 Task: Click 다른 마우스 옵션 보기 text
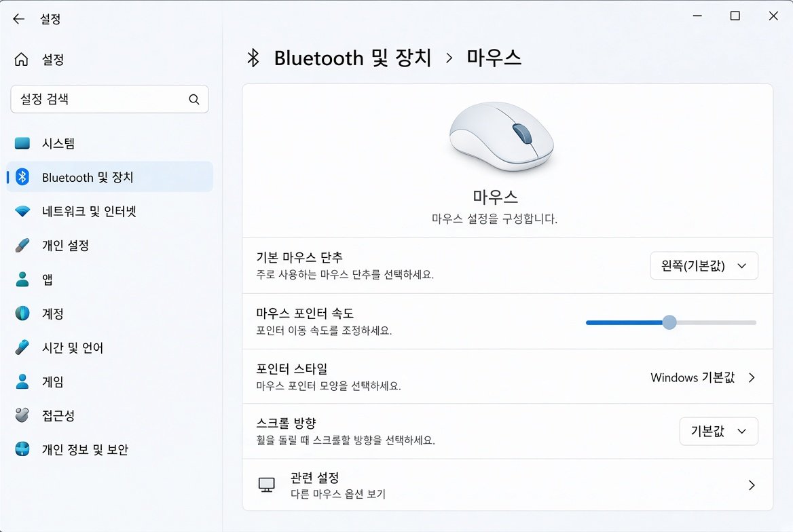coord(338,494)
